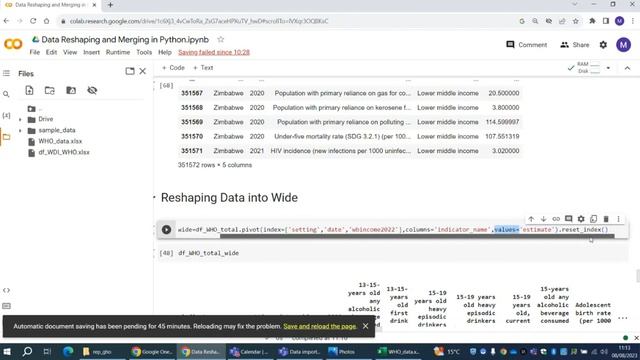
Task: Select the Files folder sidebar icon
Action: (6, 137)
